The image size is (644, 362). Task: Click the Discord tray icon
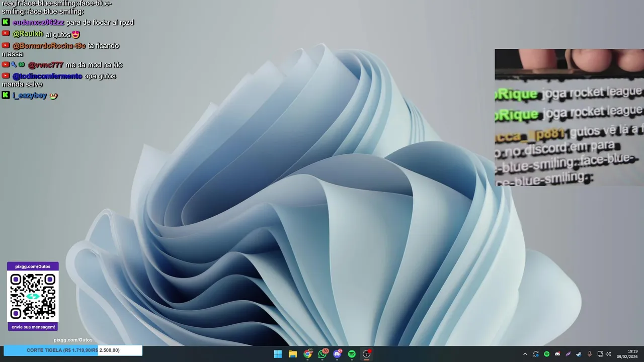[x=557, y=354]
